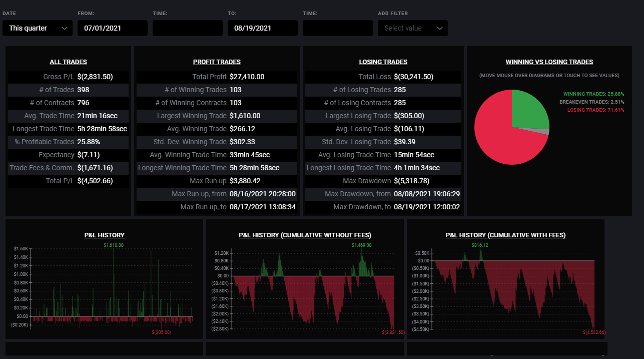This screenshot has height=359, width=644.
Task: Click Max Drawdown from date 08/08/2021 19:06:29
Action: (427, 194)
